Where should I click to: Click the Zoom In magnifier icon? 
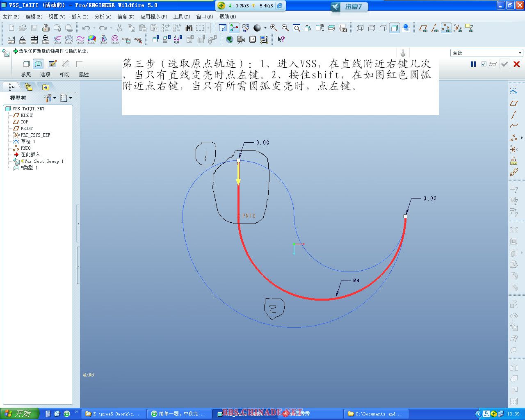(x=274, y=28)
